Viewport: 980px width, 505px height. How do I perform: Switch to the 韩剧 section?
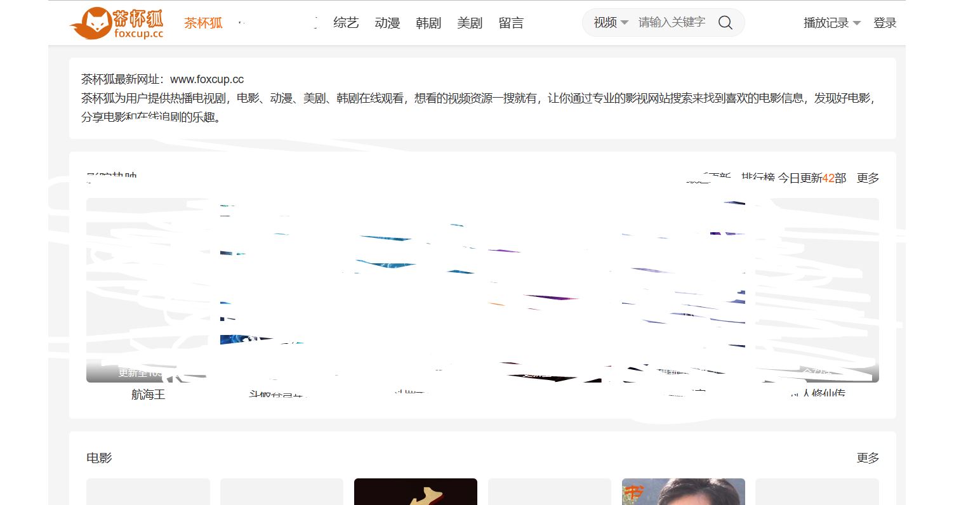click(x=428, y=23)
